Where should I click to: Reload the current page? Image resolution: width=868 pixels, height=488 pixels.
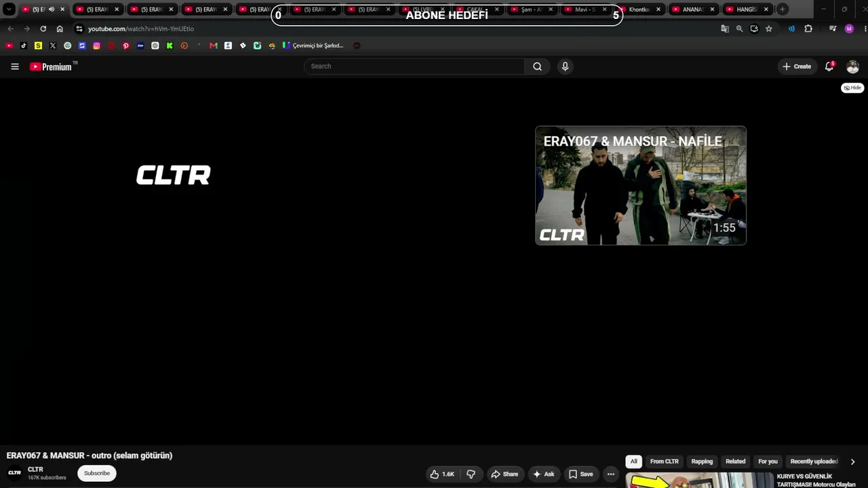point(43,29)
